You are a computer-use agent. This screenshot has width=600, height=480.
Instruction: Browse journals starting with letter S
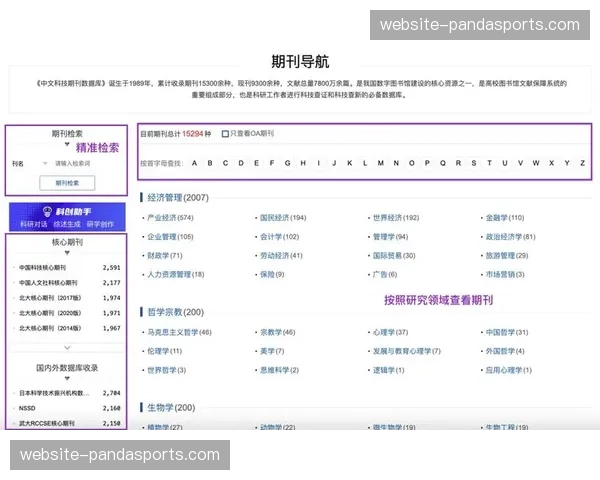coord(474,163)
